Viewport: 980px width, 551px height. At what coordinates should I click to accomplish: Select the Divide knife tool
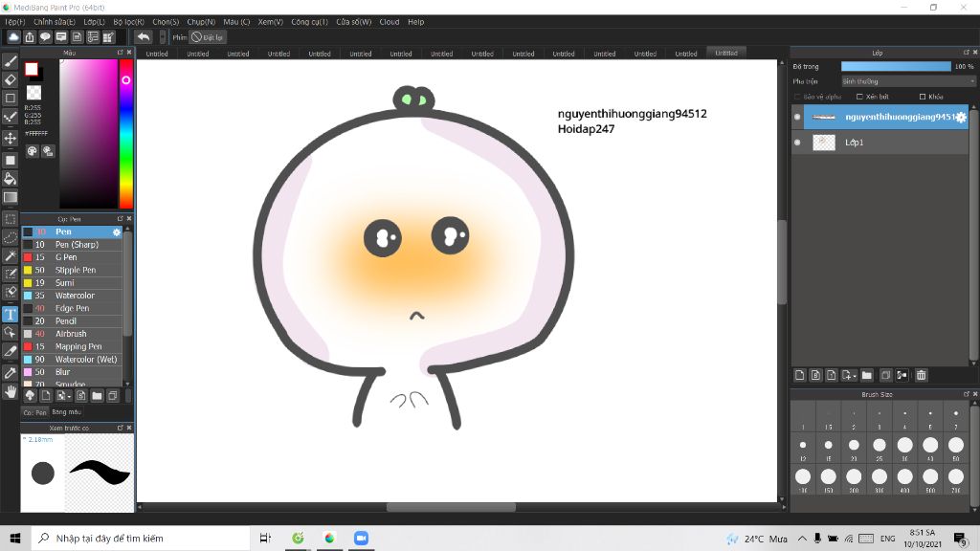pos(10,351)
